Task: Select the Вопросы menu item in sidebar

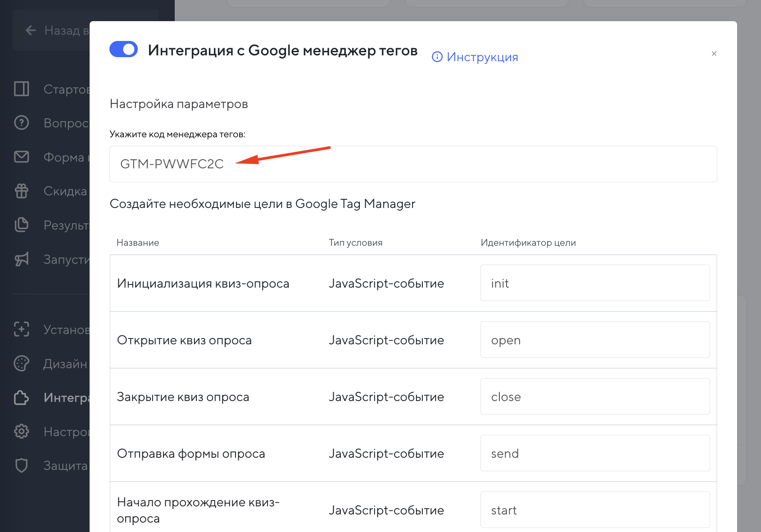Action: 66,123
